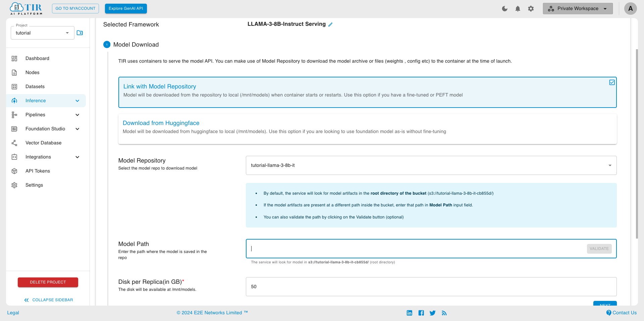Click the collapse sidebar double-arrow icon

tap(26, 300)
